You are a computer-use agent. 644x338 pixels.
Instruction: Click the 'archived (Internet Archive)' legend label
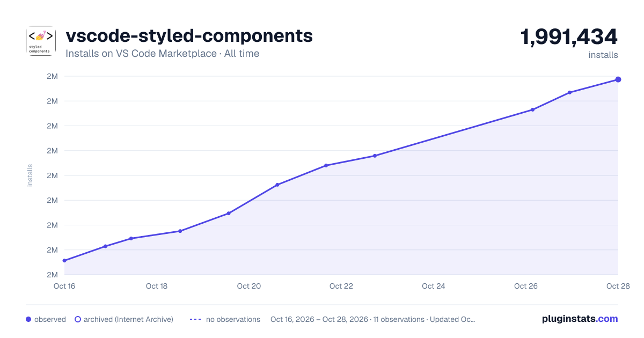(x=128, y=319)
